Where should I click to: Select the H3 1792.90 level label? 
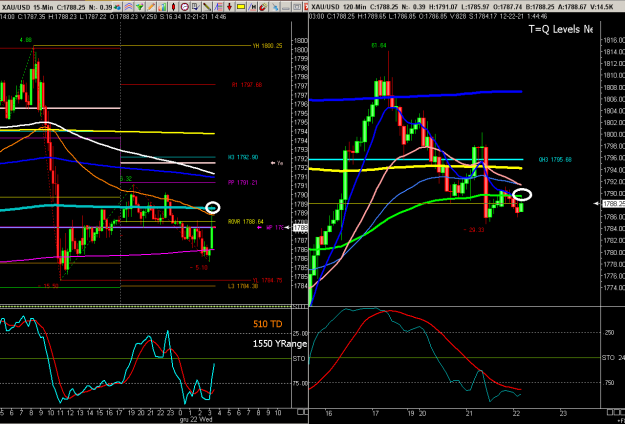click(243, 158)
